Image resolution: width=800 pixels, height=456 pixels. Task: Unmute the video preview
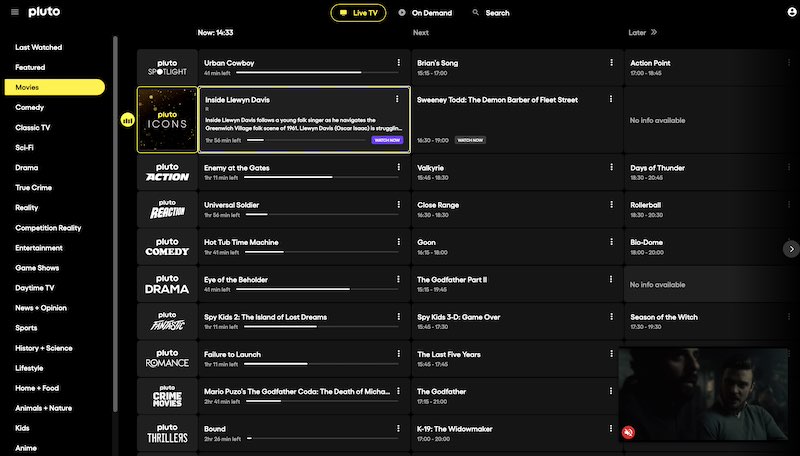(629, 432)
